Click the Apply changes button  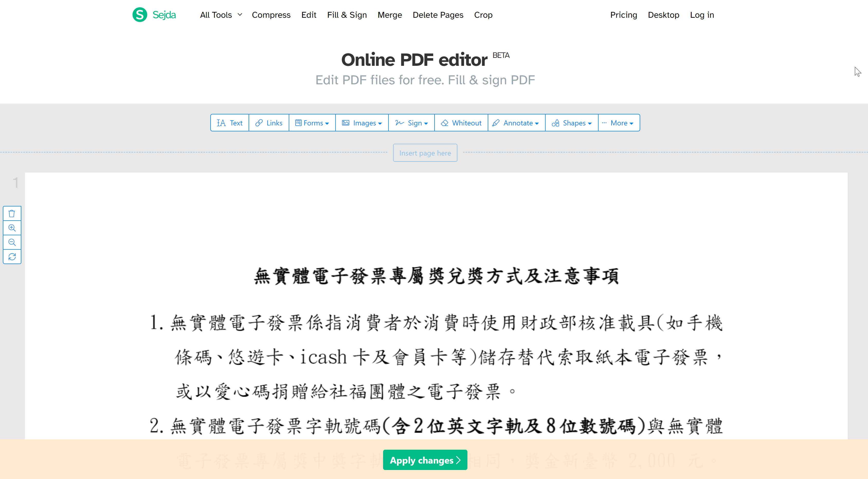point(425,460)
